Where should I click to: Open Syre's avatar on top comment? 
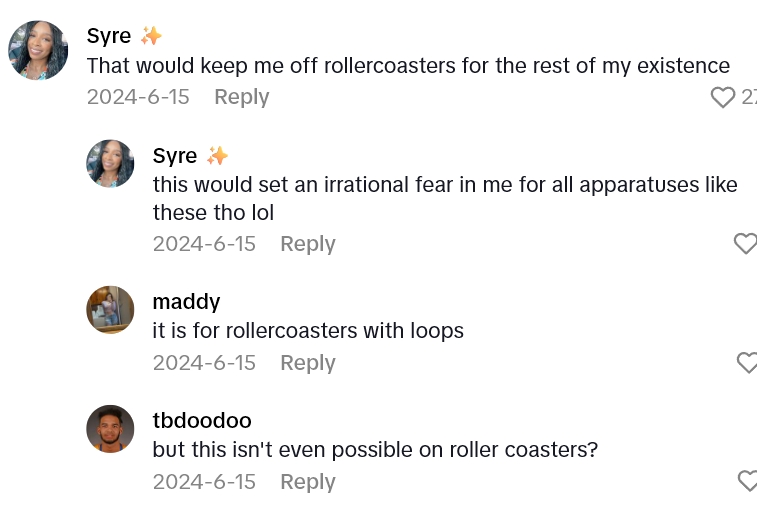38,50
